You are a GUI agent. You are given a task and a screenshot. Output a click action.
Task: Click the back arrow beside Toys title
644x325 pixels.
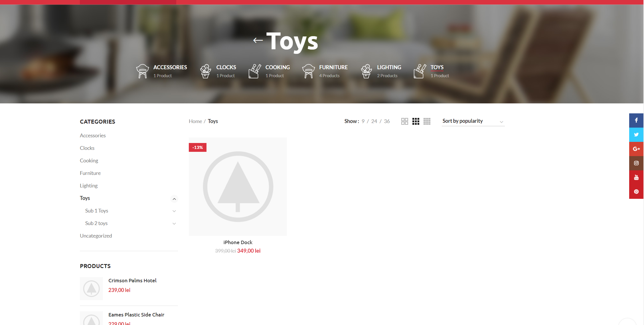point(258,40)
